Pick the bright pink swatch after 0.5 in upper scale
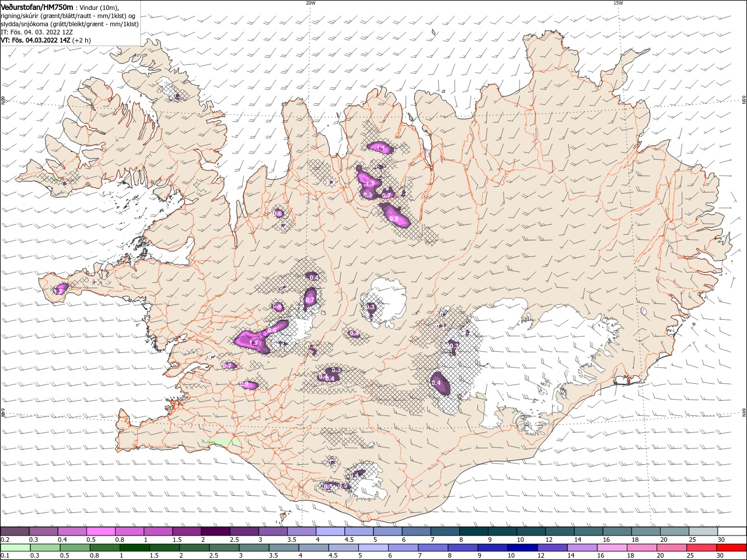This screenshot has height=560, width=747. pos(100,531)
